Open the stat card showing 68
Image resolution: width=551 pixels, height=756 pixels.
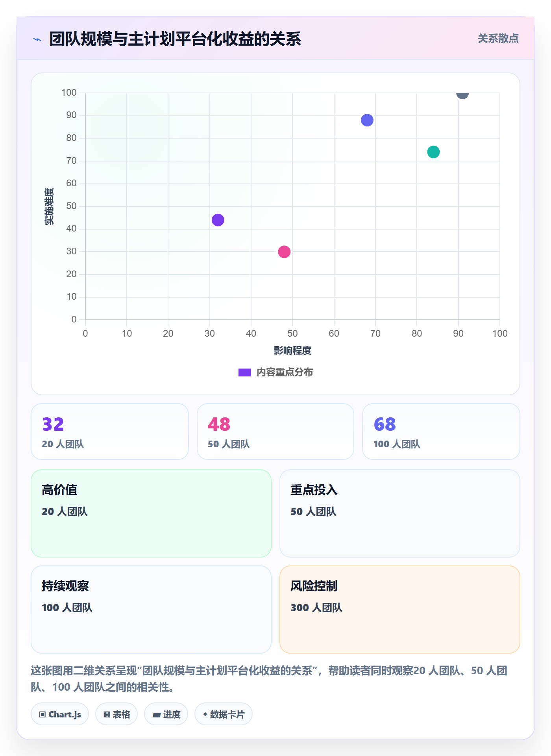tap(441, 432)
